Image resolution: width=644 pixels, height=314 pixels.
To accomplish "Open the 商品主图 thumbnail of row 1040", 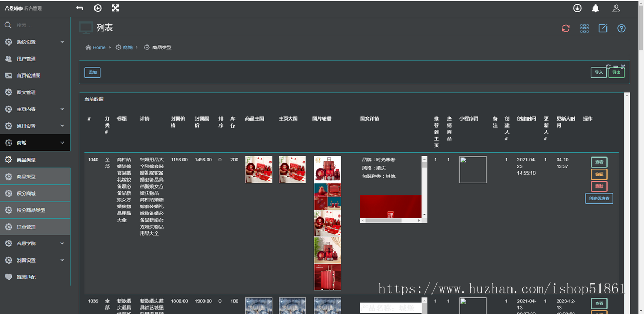I will click(x=259, y=170).
